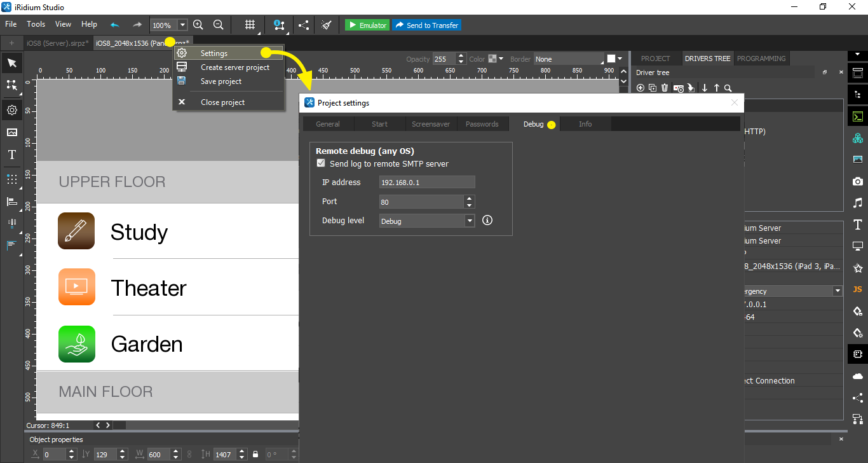The width and height of the screenshot is (868, 463).
Task: Toggle the width-height link constraint icon
Action: point(189,454)
